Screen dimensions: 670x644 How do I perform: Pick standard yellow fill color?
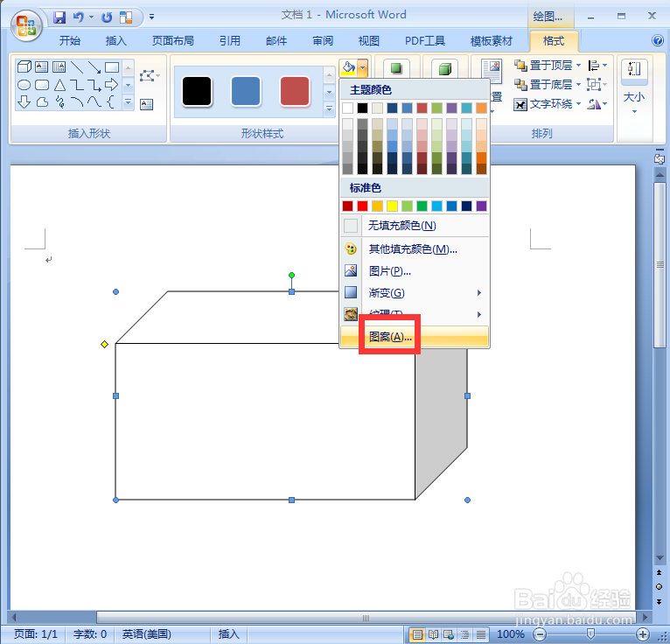tap(392, 206)
